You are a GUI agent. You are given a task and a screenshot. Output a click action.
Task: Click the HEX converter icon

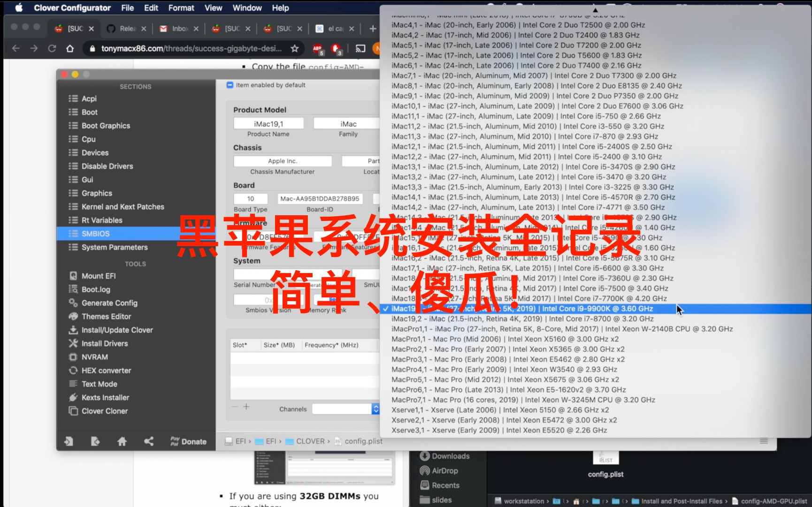[x=73, y=371]
